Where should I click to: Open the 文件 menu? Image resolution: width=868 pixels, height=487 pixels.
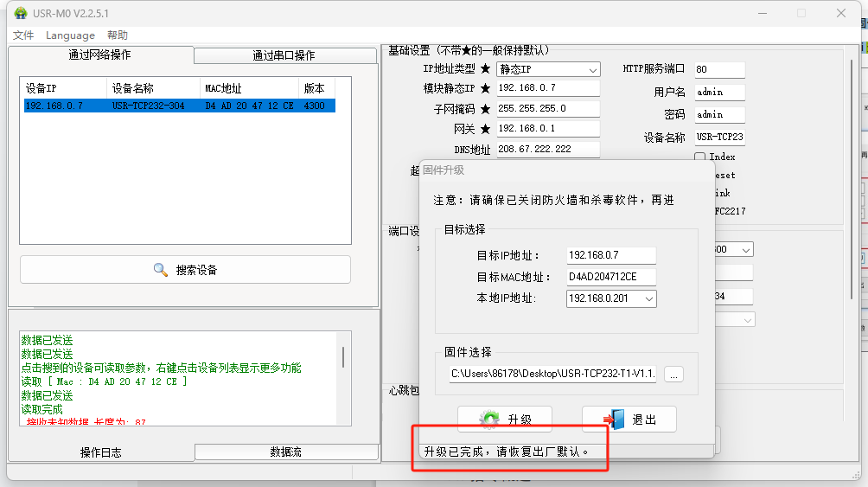(x=23, y=35)
